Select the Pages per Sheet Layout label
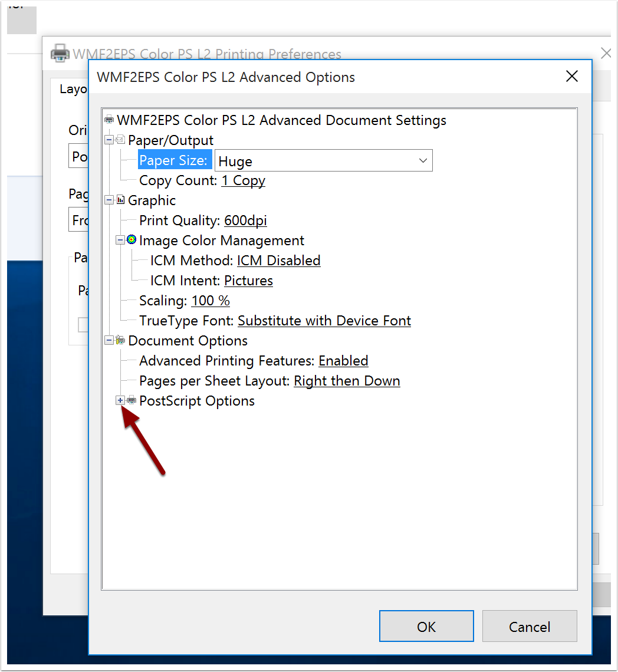Screen dimensions: 618x672 [x=215, y=381]
